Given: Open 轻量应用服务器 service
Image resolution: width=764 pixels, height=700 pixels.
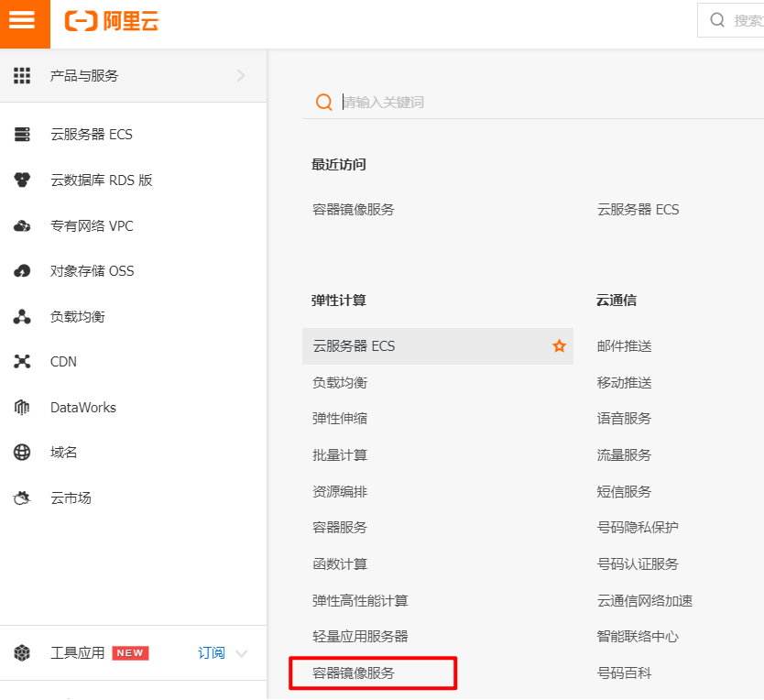Looking at the screenshot, I should click(360, 636).
